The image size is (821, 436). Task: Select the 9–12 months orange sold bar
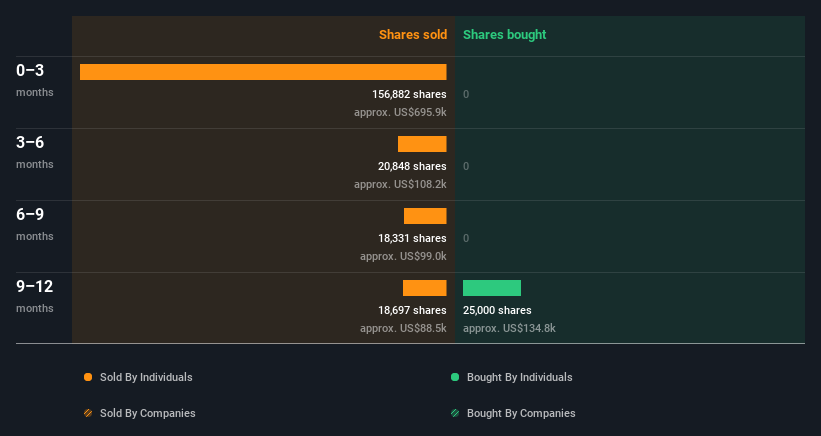(x=425, y=288)
